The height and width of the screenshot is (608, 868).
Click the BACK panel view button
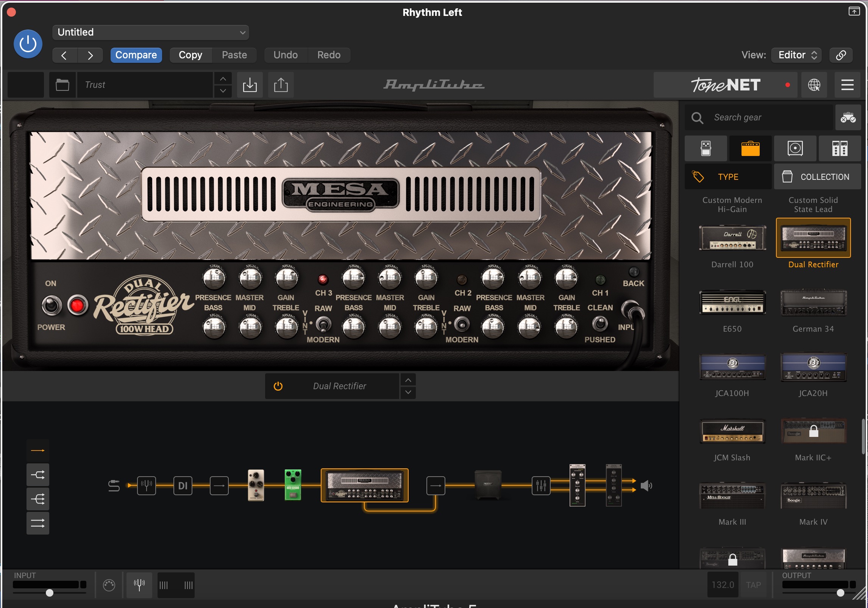[x=634, y=272]
